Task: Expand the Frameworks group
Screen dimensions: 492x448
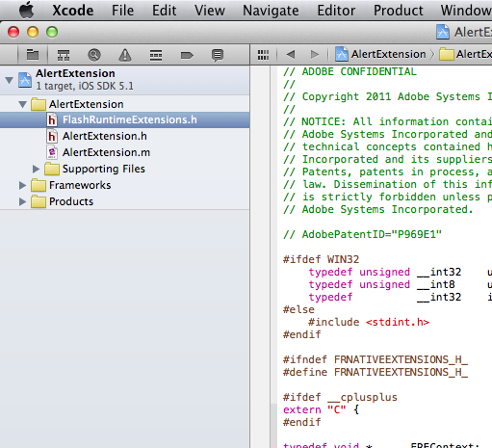Action: [22, 185]
